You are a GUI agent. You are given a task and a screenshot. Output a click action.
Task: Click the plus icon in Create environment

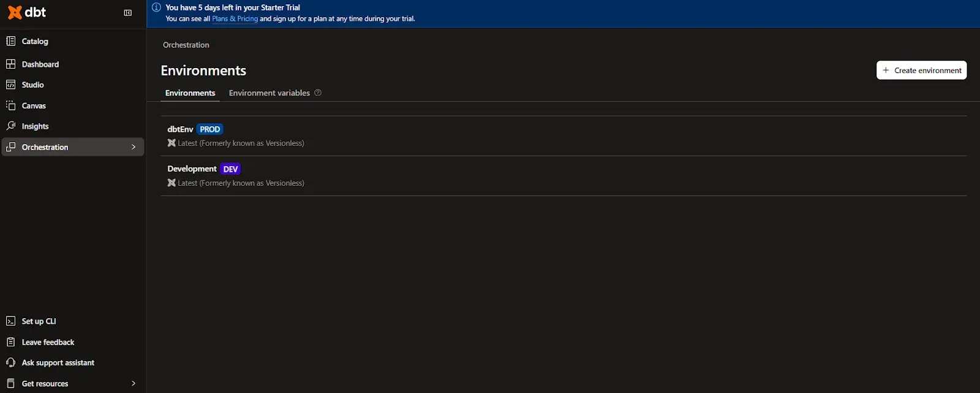pos(886,70)
